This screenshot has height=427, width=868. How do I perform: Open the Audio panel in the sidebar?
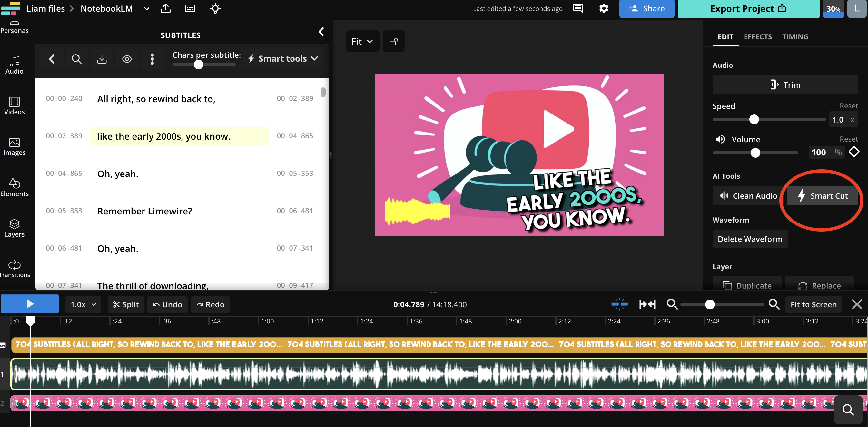[x=14, y=65]
